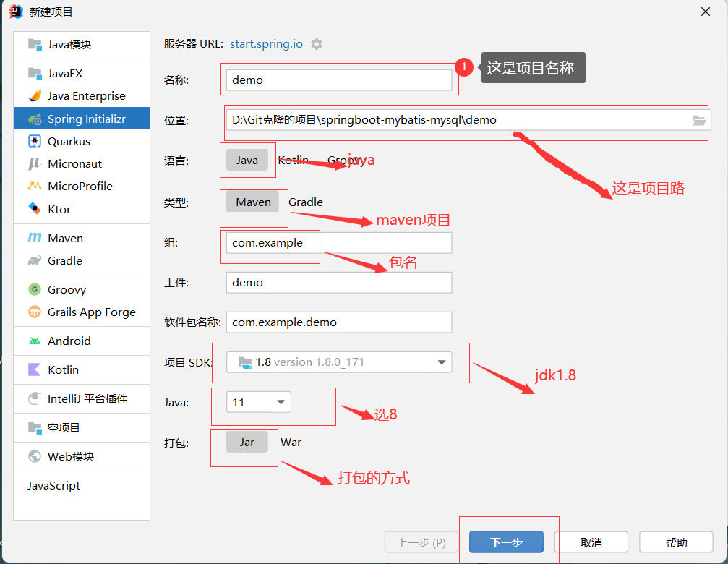Screen dimensions: 728x564
Task: Select Gradle project type
Action: (x=306, y=202)
